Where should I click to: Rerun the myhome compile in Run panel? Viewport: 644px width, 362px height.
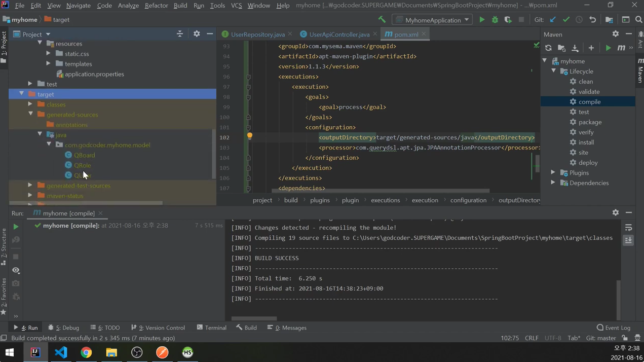coord(16,227)
